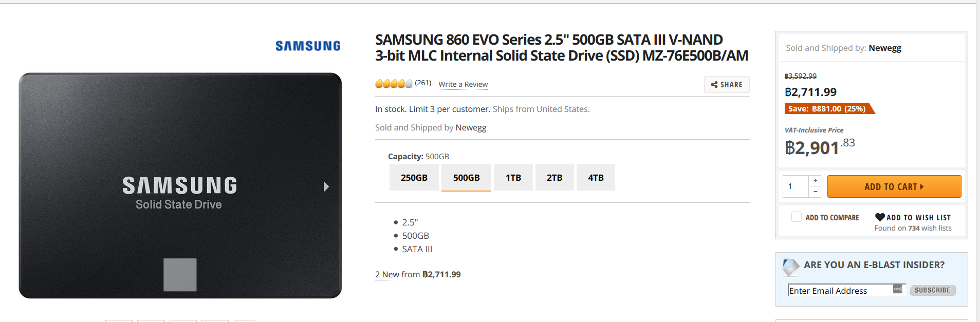Click the Subscribe button
Image resolution: width=980 pixels, height=322 pixels.
coord(933,290)
